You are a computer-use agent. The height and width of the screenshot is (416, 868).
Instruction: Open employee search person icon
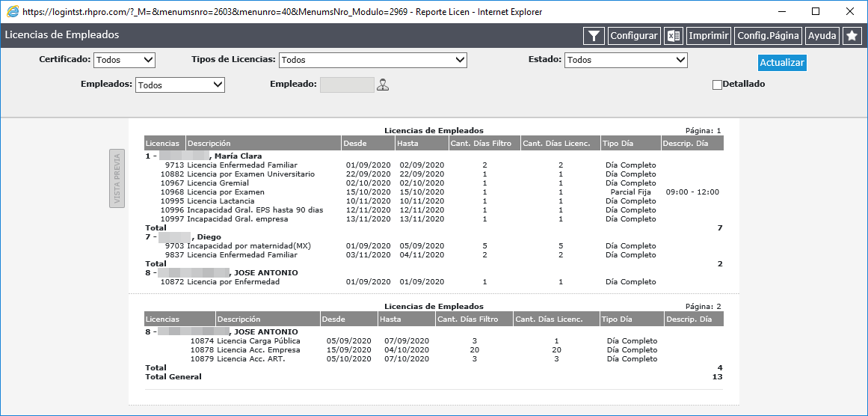pos(383,85)
